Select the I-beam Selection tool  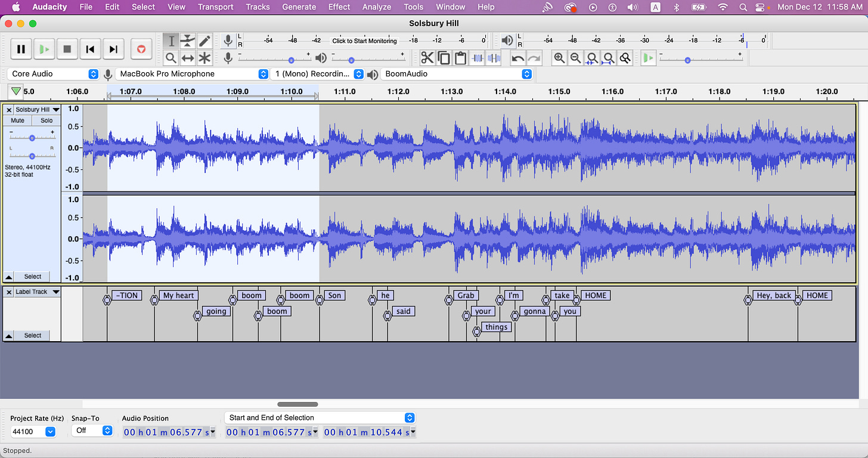(171, 41)
